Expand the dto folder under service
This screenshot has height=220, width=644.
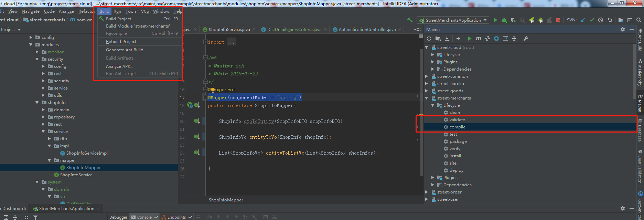(x=50, y=139)
